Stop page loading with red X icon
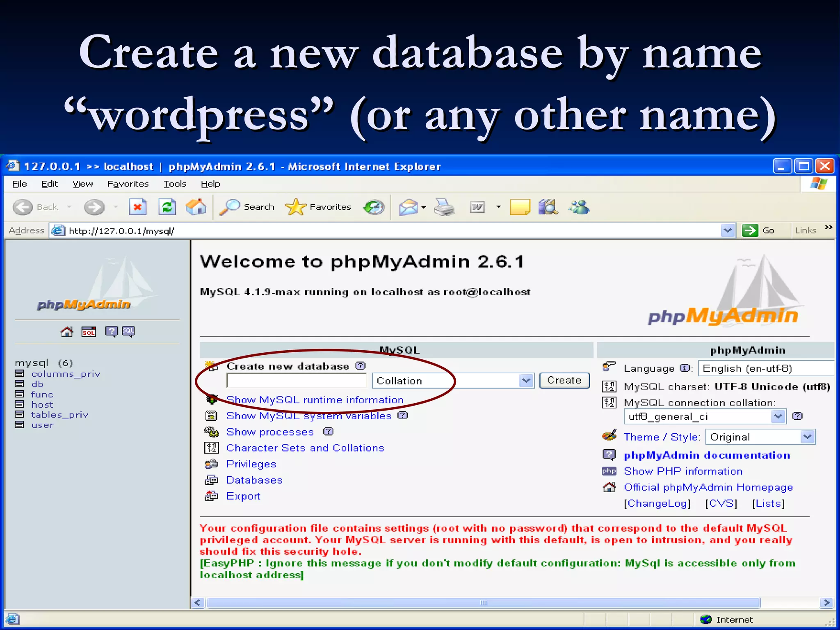840x630 pixels. tap(138, 207)
